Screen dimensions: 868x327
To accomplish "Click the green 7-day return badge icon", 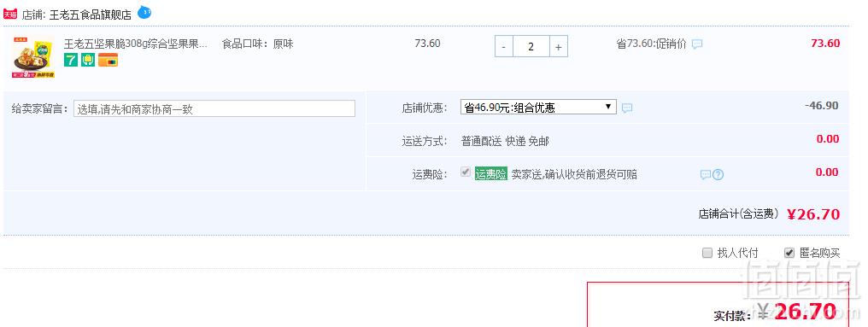I will [70, 61].
